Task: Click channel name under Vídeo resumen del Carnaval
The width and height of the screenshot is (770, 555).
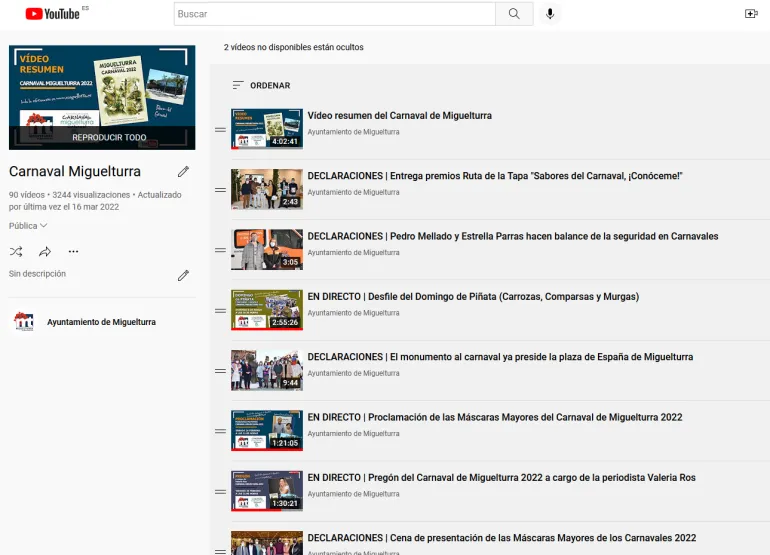Action: pos(354,132)
